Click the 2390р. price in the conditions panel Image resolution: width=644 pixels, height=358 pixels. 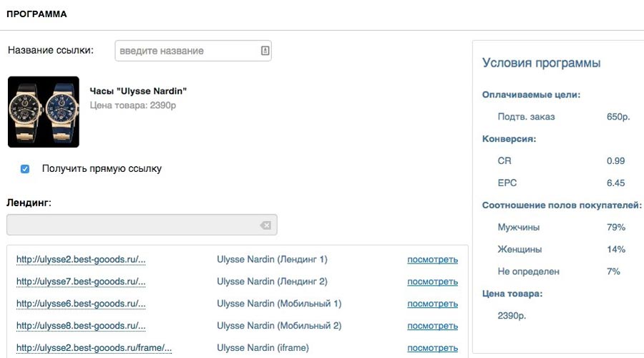coord(512,316)
